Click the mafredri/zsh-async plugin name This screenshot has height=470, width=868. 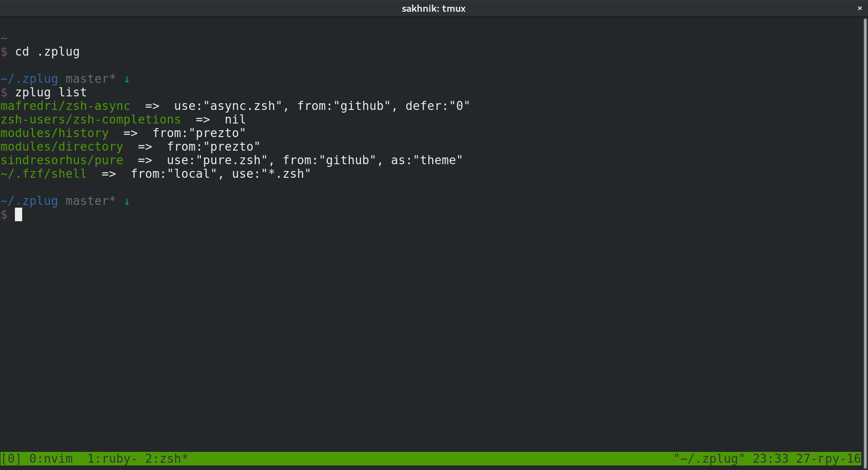tap(66, 106)
